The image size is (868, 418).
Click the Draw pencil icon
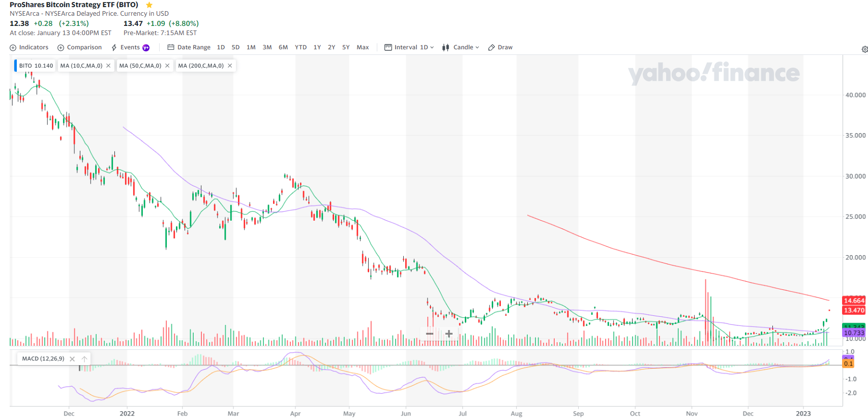click(491, 48)
